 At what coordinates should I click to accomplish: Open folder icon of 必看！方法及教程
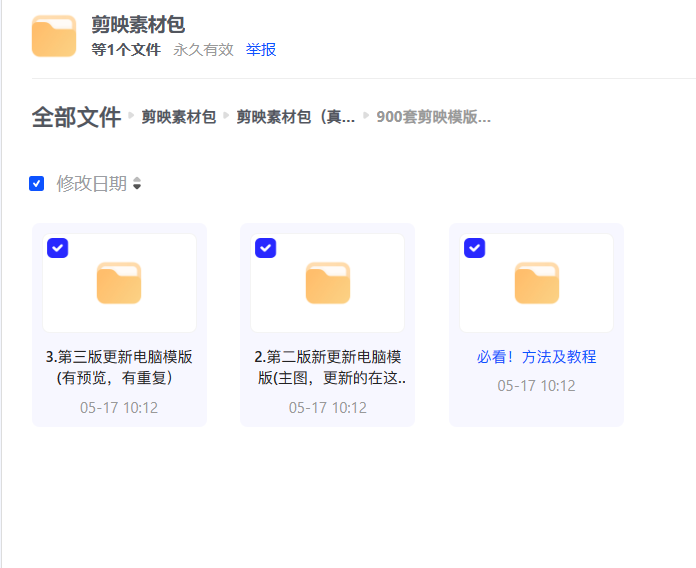coord(536,283)
